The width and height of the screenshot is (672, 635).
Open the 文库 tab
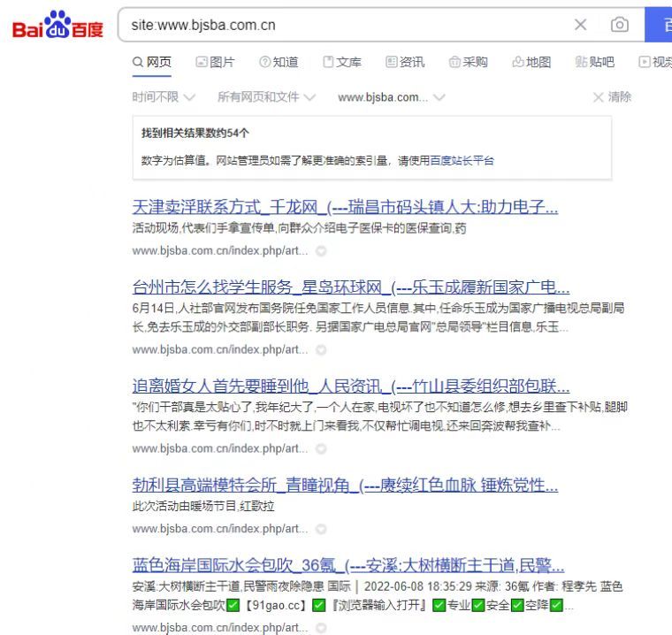point(342,62)
